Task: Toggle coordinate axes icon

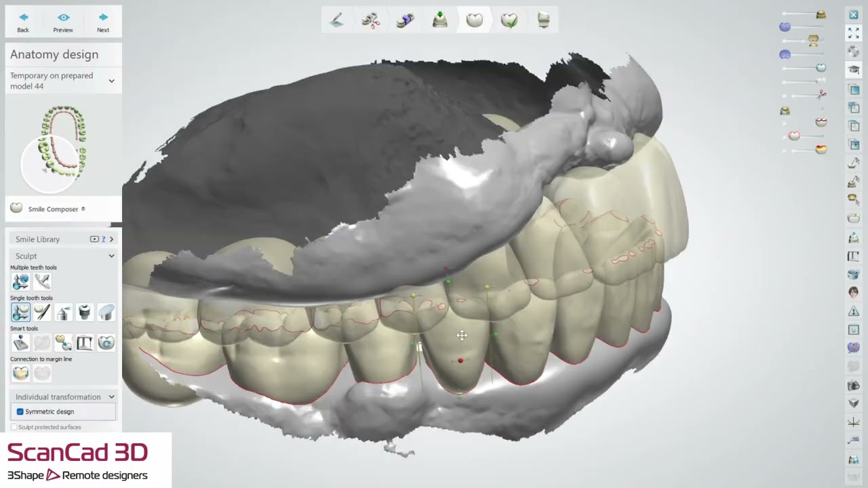Action: coord(854,422)
